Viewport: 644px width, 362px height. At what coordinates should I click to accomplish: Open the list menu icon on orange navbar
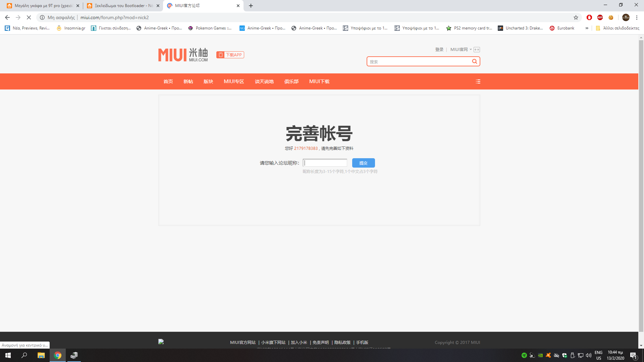(x=478, y=81)
